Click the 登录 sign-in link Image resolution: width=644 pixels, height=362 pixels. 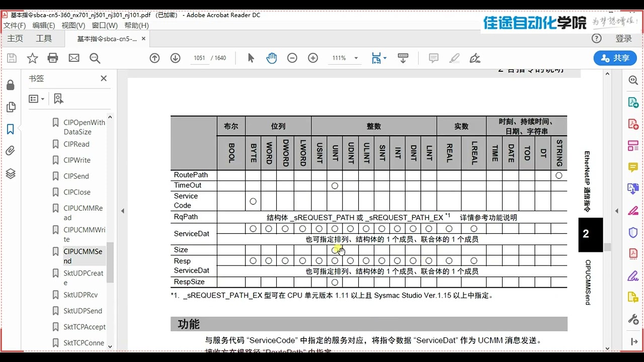(x=623, y=39)
